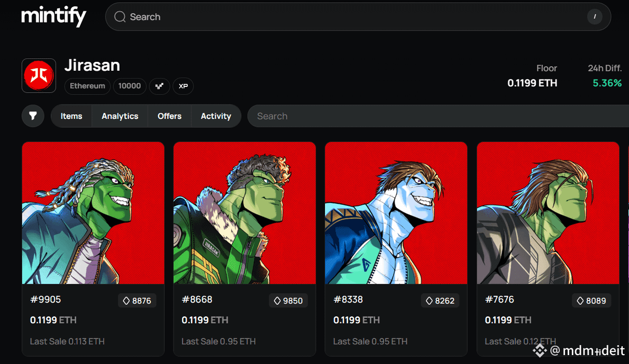
Task: Switch to the Items tab
Action: [x=71, y=116]
